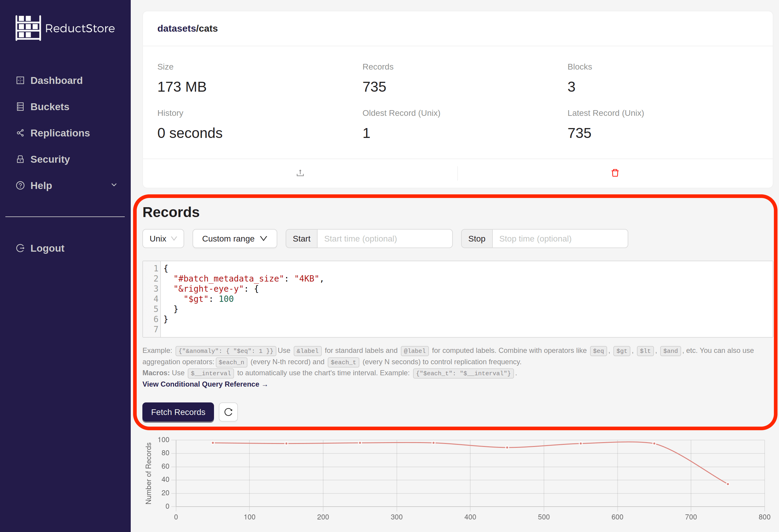Refresh records with the reload icon

click(x=228, y=412)
